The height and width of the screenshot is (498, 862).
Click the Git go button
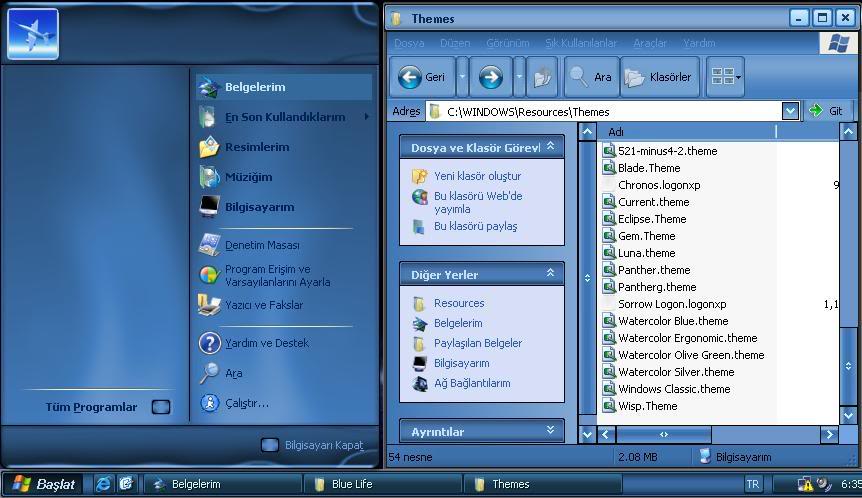coord(826,111)
